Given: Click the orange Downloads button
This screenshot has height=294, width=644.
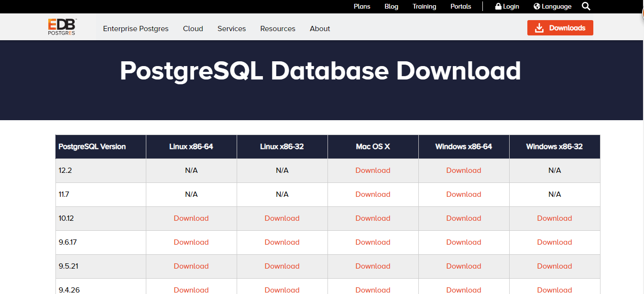Looking at the screenshot, I should click(560, 28).
